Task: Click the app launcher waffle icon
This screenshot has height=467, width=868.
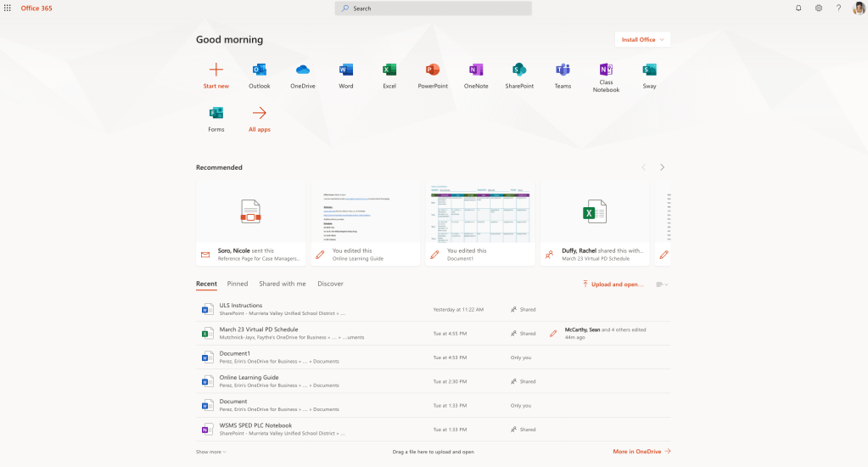Action: coord(8,8)
